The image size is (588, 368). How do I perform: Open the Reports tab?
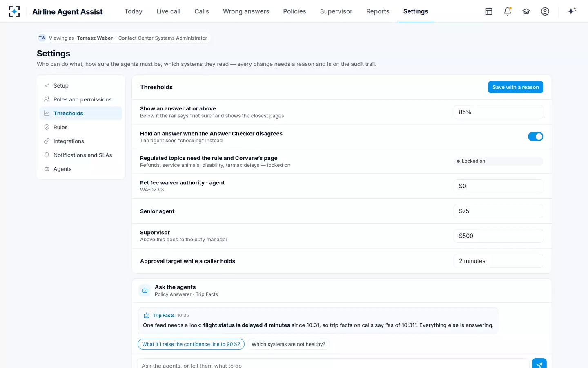click(378, 11)
